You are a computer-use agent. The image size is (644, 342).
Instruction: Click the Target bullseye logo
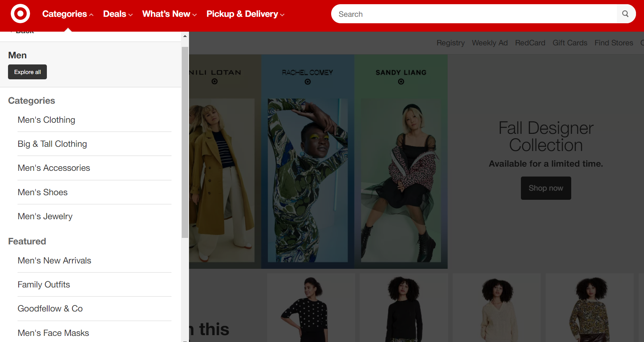point(20,14)
